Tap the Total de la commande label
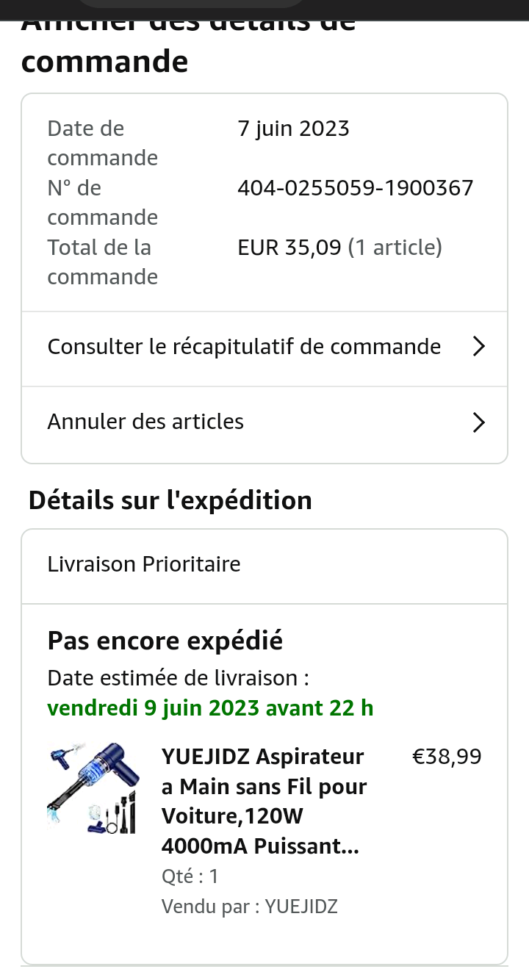Image resolution: width=529 pixels, height=980 pixels. click(x=102, y=262)
